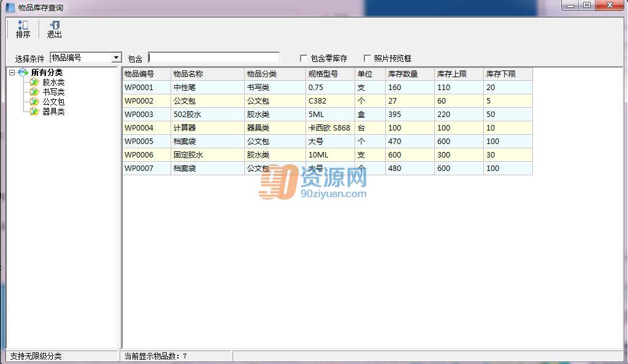Click the 库存下限 column header
628x364 pixels.
pyautogui.click(x=508, y=74)
